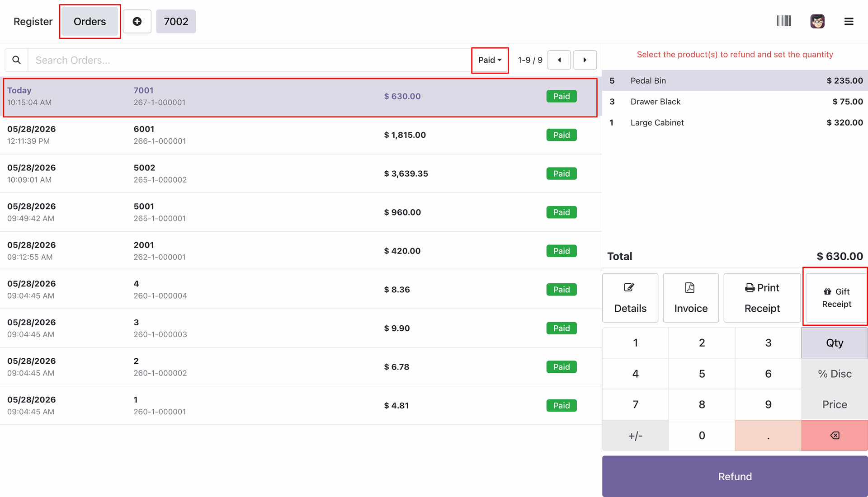Click the $ 1,815.00 amount
Image resolution: width=868 pixels, height=497 pixels.
[x=405, y=135]
